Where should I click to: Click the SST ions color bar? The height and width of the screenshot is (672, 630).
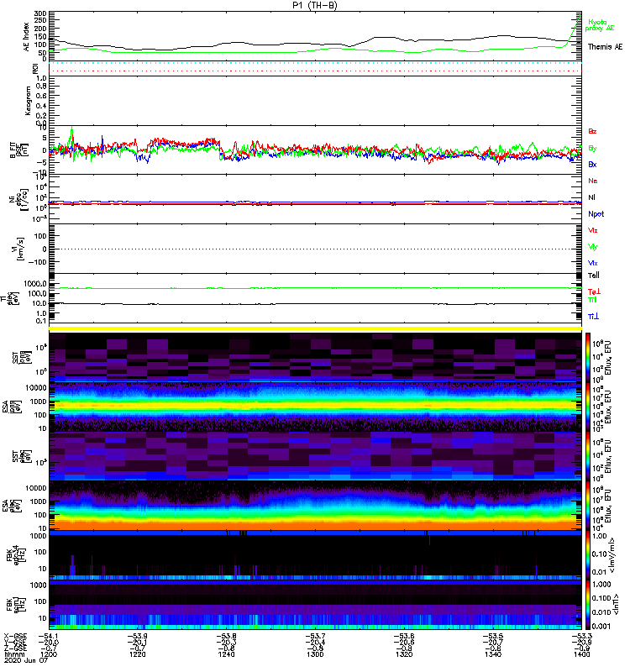(588, 357)
